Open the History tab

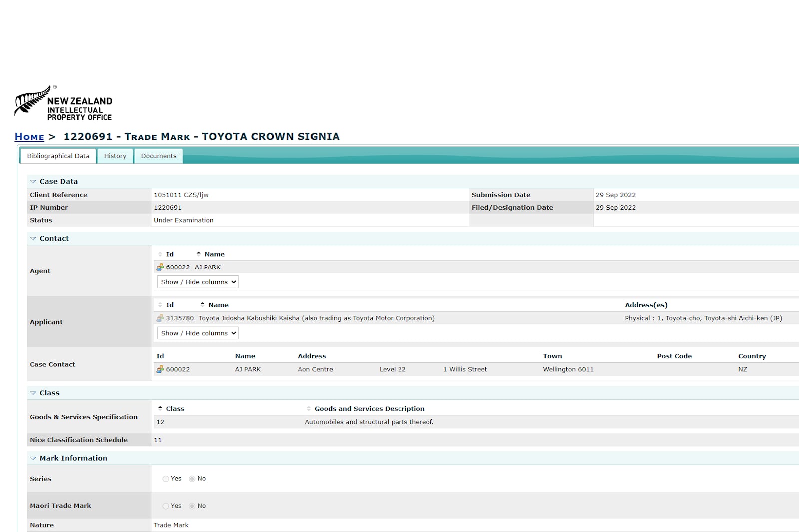click(x=115, y=156)
